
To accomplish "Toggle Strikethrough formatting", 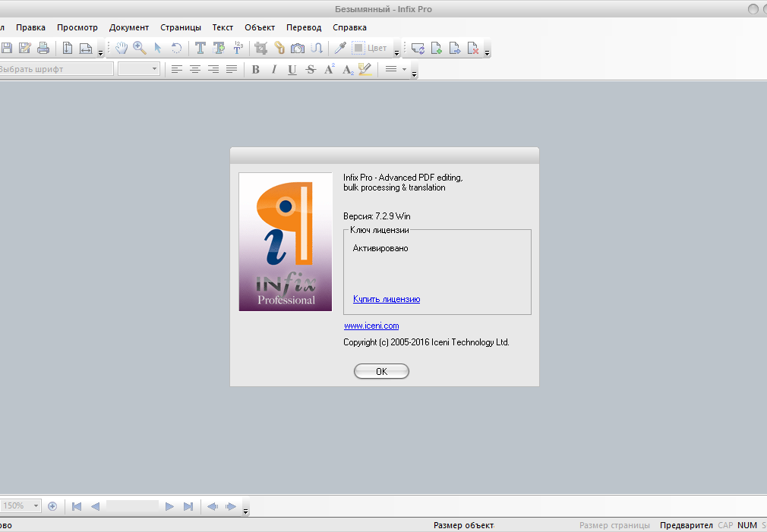I will click(311, 69).
